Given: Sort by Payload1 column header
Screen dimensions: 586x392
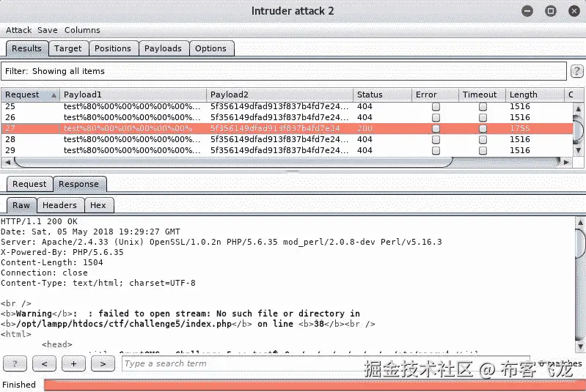Looking at the screenshot, I should click(x=133, y=95).
